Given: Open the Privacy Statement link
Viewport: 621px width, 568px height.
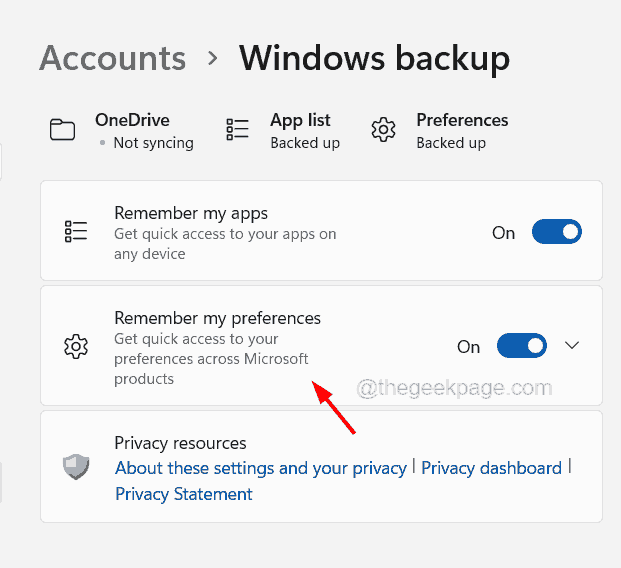Looking at the screenshot, I should point(184,494).
